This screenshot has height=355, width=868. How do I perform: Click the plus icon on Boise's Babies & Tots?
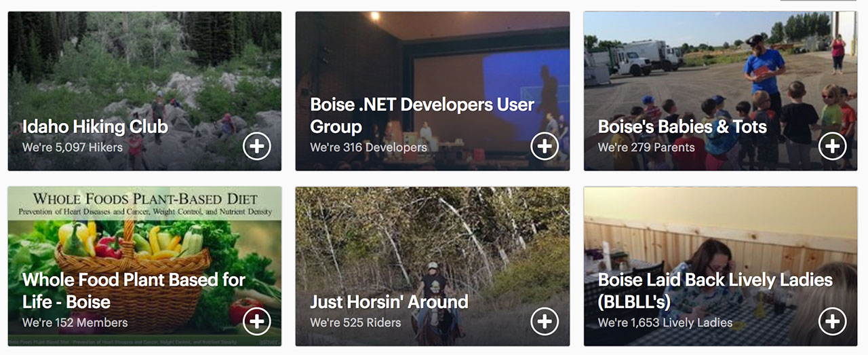[832, 146]
